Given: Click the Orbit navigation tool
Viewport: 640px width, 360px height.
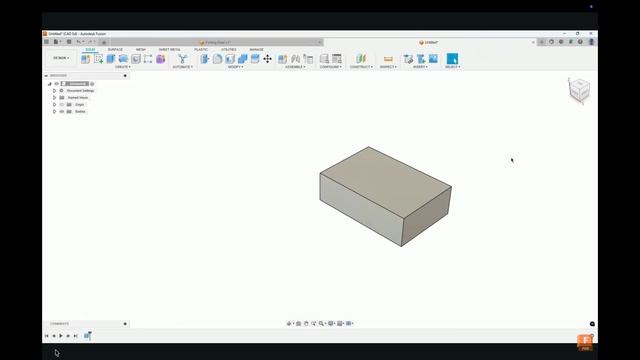Looking at the screenshot, I should click(x=289, y=323).
